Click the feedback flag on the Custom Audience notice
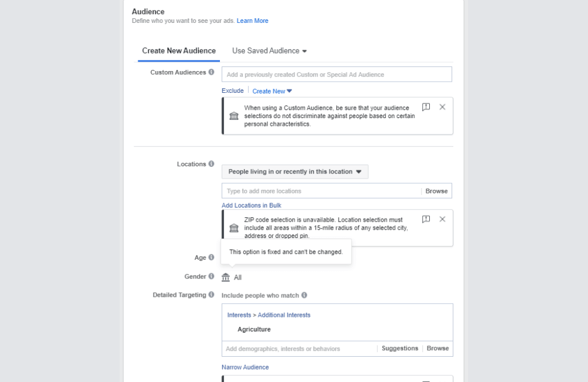This screenshot has width=588, height=382. pyautogui.click(x=426, y=107)
